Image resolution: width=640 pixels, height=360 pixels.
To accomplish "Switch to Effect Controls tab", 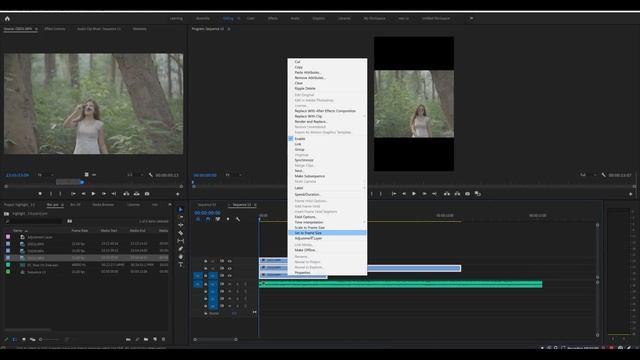I will 55,29.
